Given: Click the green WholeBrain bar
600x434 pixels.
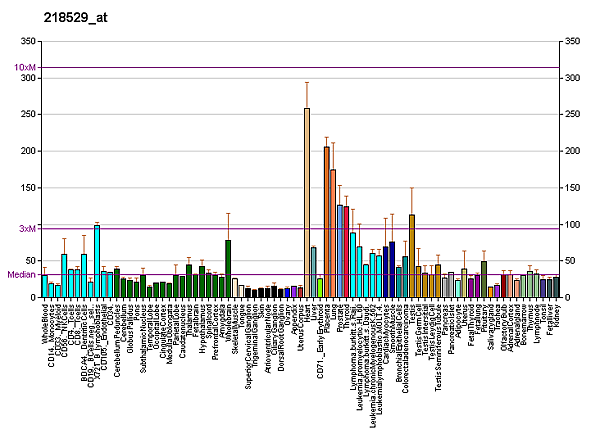Looking at the screenshot, I should (228, 268).
